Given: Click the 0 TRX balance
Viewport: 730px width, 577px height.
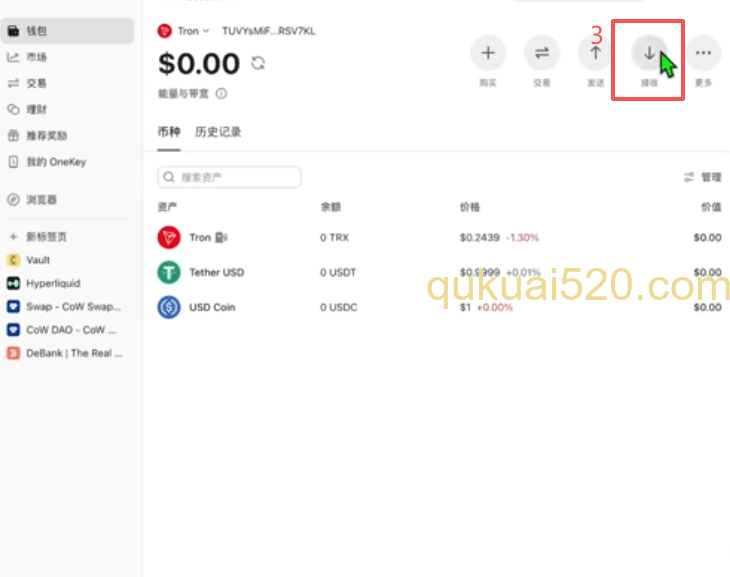Looking at the screenshot, I should pos(334,238).
